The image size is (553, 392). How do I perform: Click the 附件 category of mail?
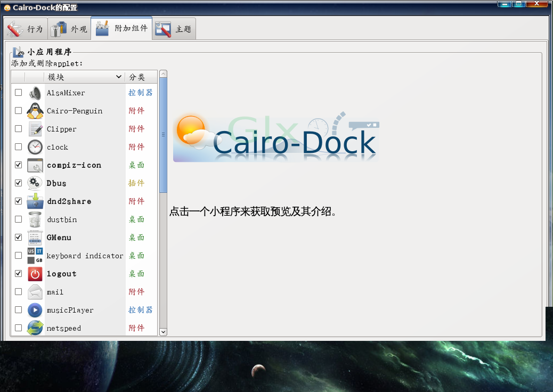coord(136,292)
